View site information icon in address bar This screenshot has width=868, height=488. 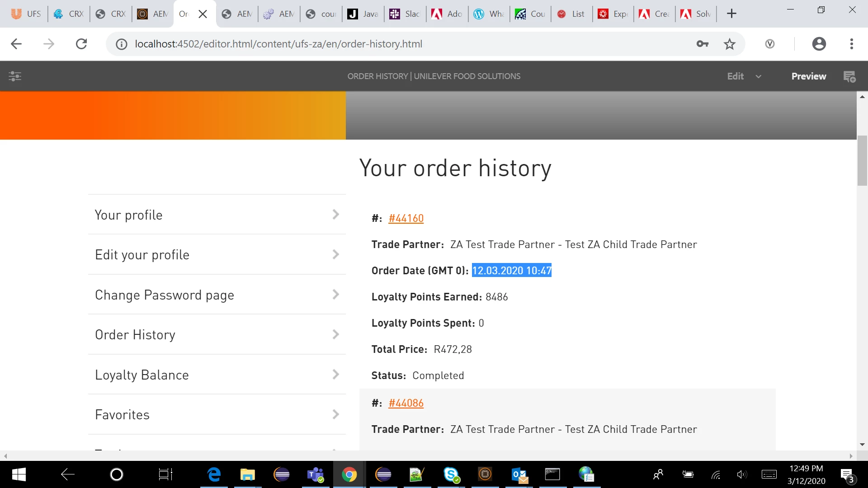[121, 44]
